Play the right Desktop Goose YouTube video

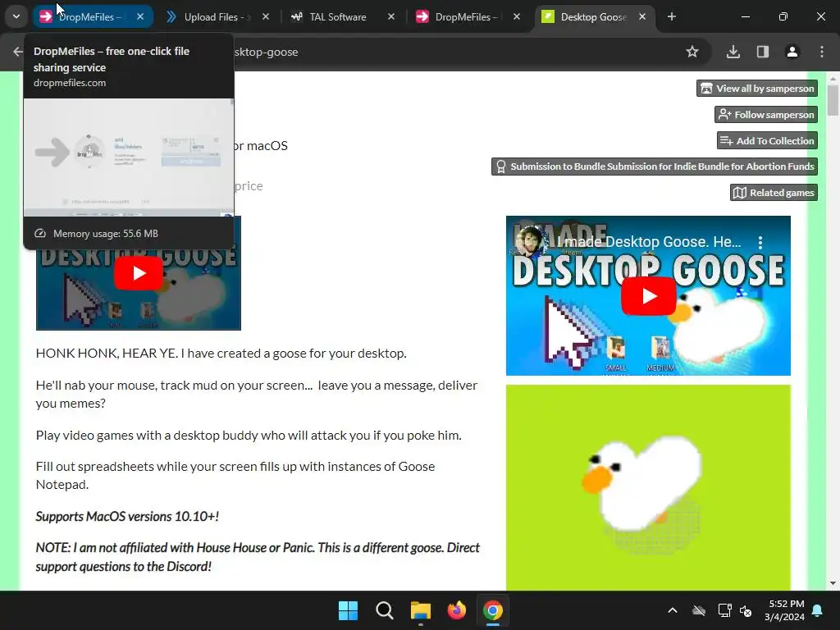[648, 295]
